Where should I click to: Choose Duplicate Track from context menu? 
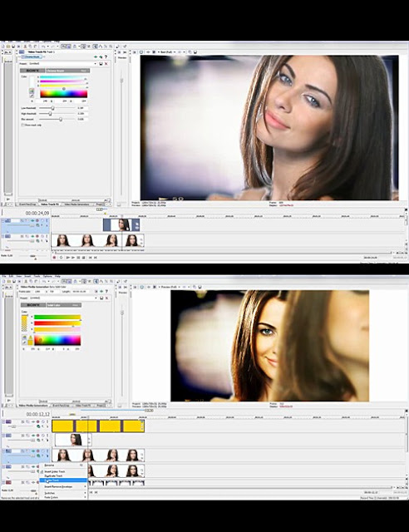(63, 476)
